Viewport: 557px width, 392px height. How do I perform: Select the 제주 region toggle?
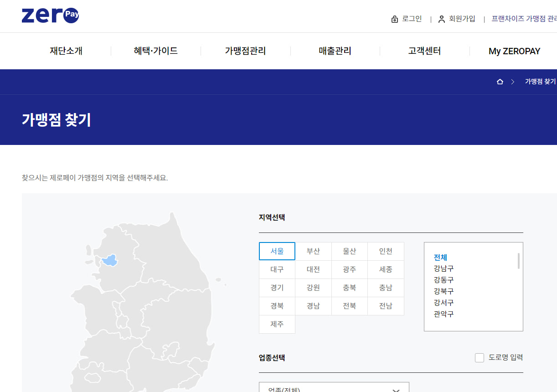[277, 324]
